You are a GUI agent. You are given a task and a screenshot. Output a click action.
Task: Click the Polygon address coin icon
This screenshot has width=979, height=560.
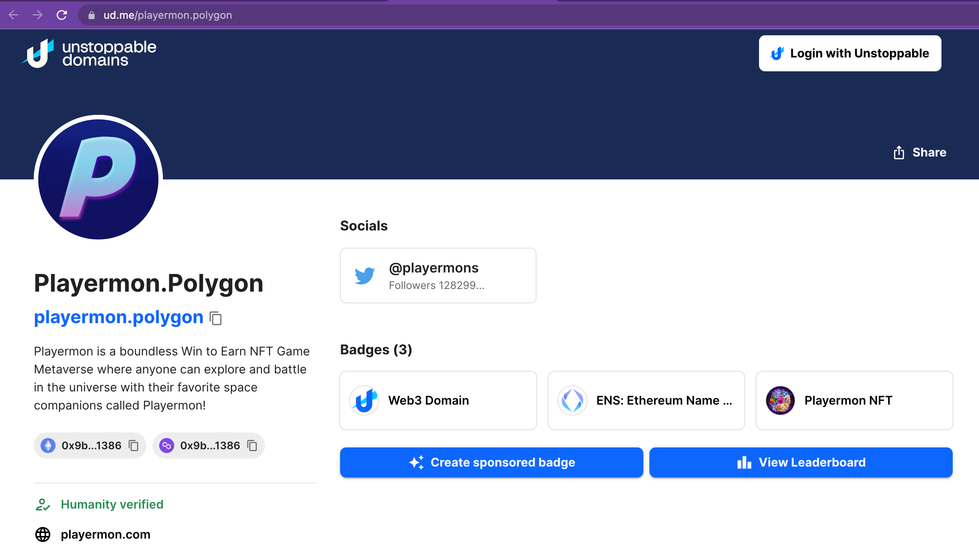tap(167, 446)
